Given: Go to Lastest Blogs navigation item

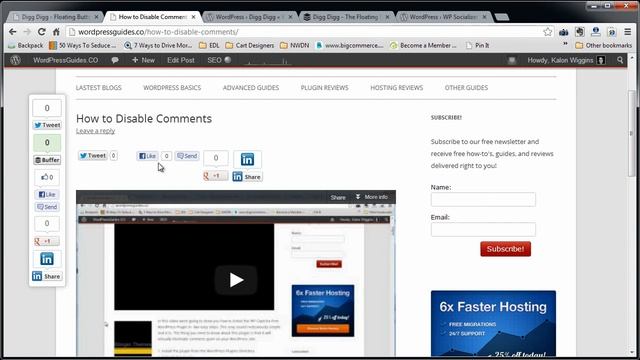Looking at the screenshot, I should tap(98, 87).
